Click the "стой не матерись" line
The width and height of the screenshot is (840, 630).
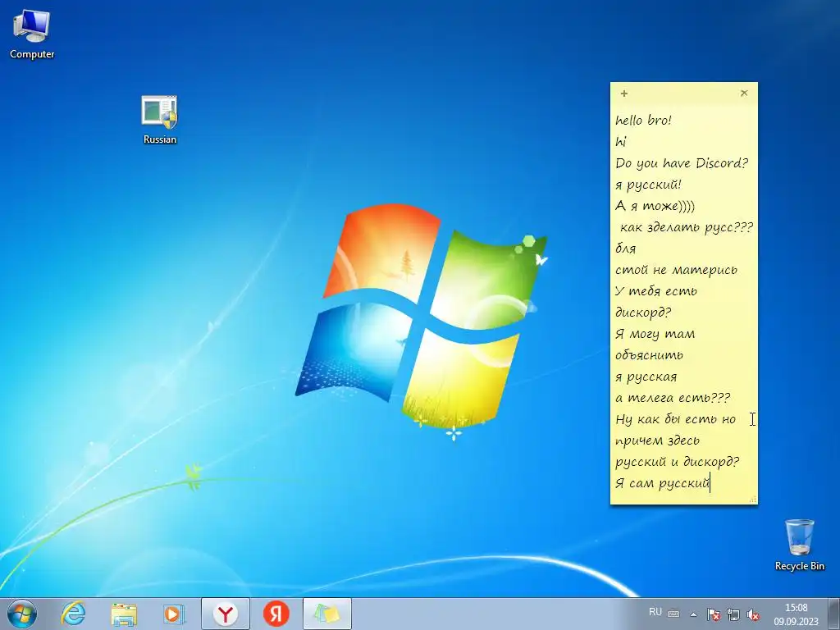click(x=676, y=269)
